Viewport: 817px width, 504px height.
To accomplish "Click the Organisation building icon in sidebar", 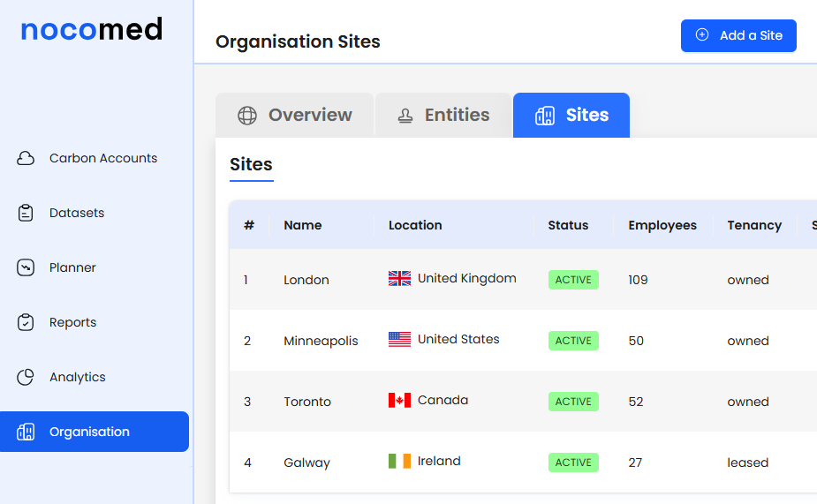I will coord(26,432).
